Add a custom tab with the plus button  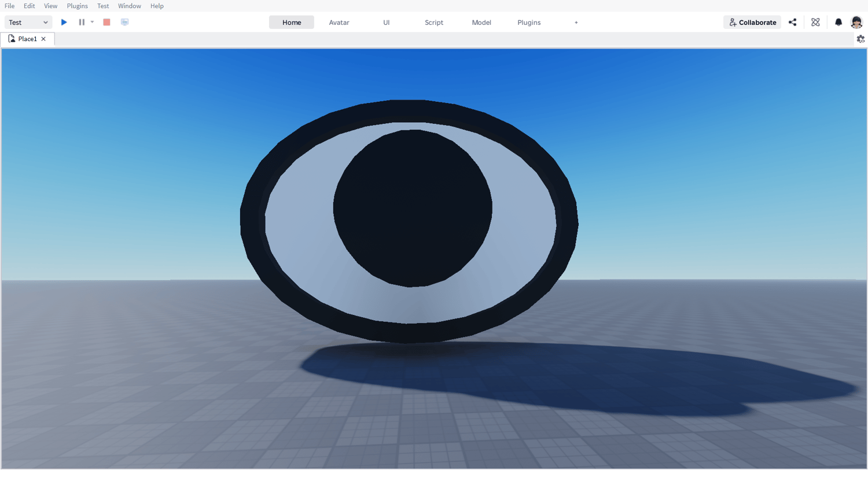pyautogui.click(x=576, y=22)
